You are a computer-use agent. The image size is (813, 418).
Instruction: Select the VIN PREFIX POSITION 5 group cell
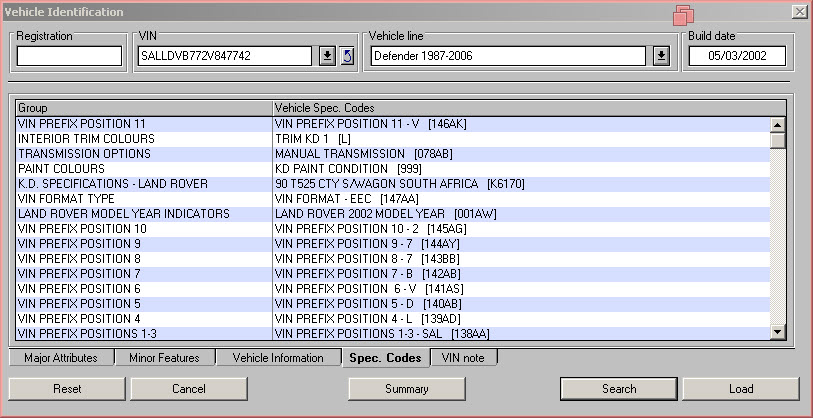point(144,304)
